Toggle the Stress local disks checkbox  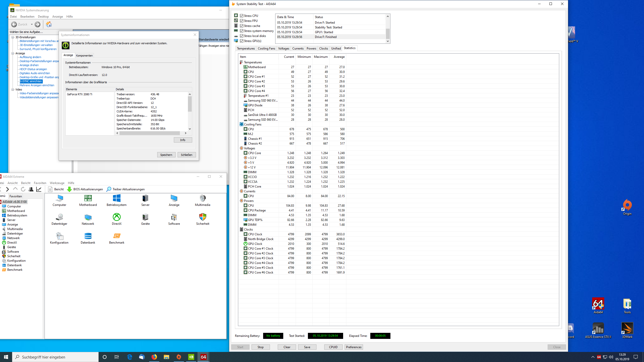click(x=242, y=36)
